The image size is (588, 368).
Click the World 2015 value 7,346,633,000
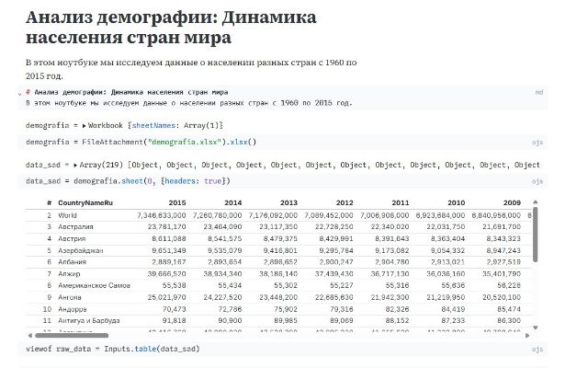tap(162, 215)
